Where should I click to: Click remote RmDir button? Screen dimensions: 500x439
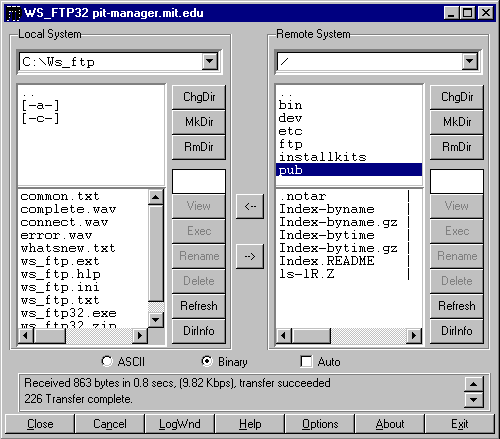pyautogui.click(x=457, y=147)
